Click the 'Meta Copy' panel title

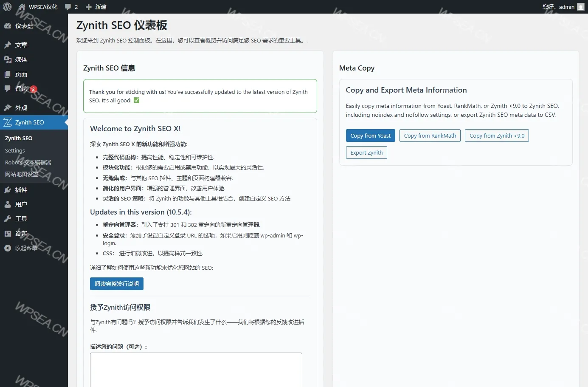357,68
